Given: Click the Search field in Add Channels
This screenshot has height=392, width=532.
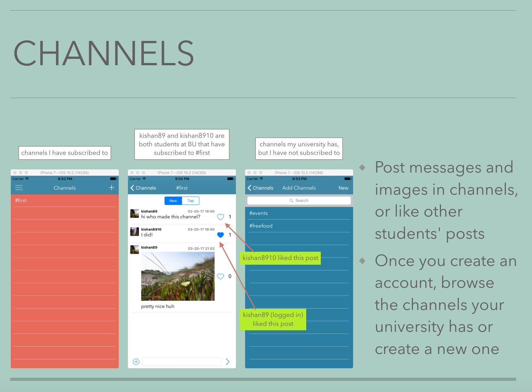Looking at the screenshot, I should click(x=299, y=200).
